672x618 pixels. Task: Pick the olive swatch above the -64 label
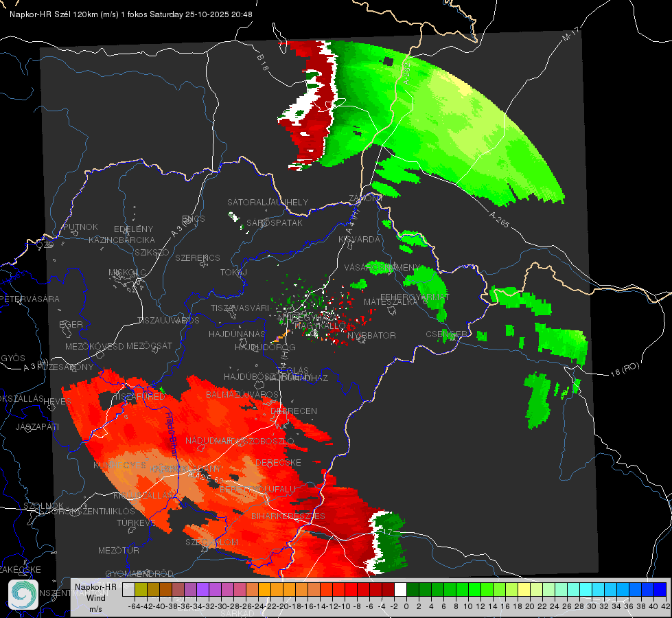click(141, 590)
